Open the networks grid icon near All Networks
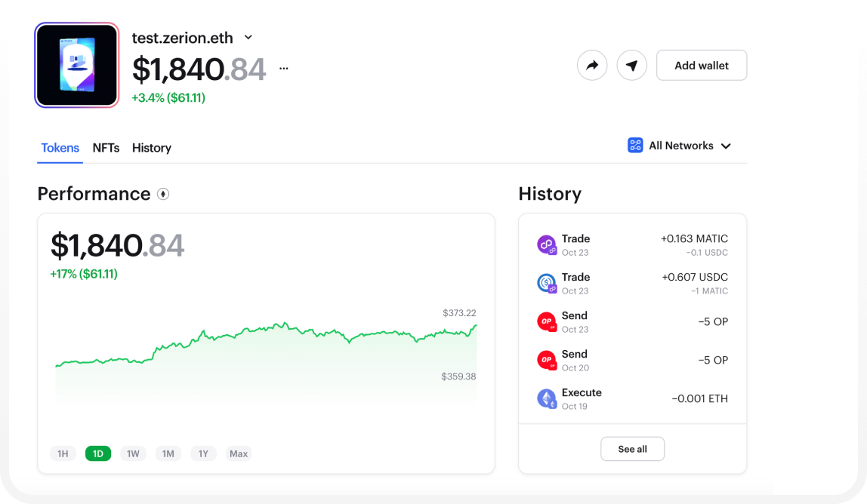867x504 pixels. pyautogui.click(x=634, y=145)
